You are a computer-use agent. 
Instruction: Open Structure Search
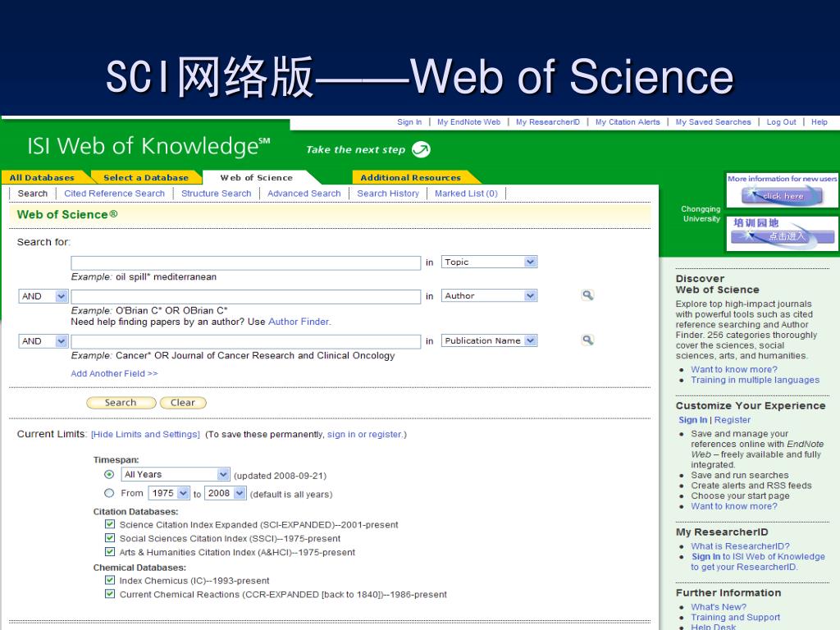tap(217, 194)
